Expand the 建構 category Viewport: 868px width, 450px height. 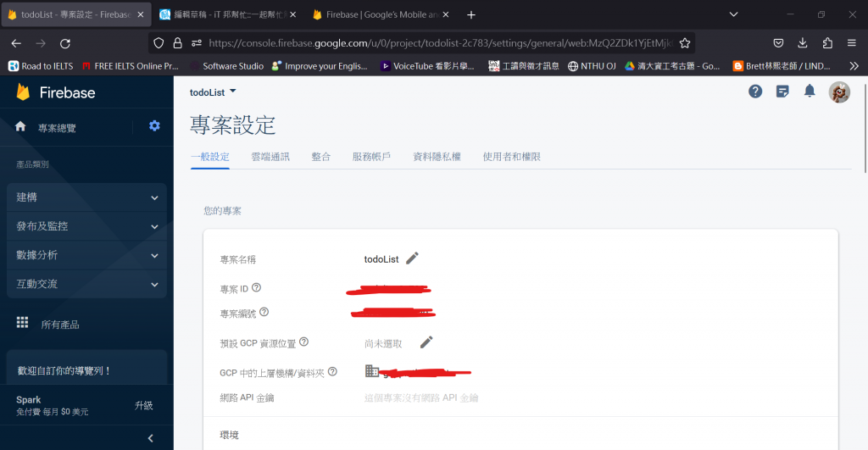point(87,197)
